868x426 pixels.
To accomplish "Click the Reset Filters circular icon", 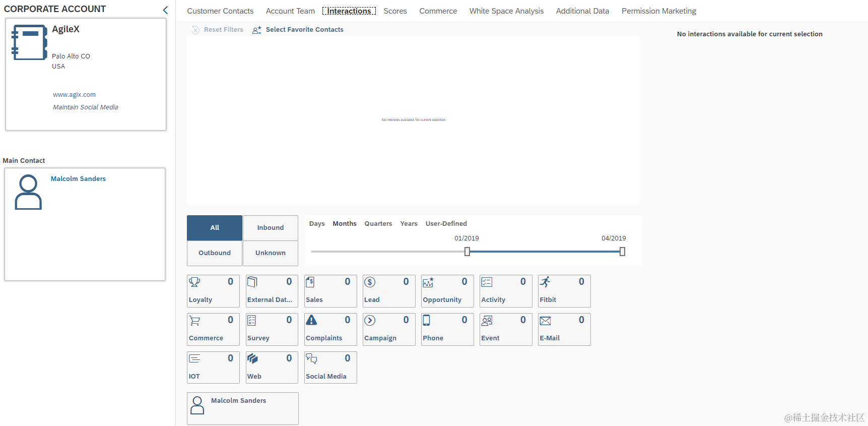I will click(x=195, y=30).
